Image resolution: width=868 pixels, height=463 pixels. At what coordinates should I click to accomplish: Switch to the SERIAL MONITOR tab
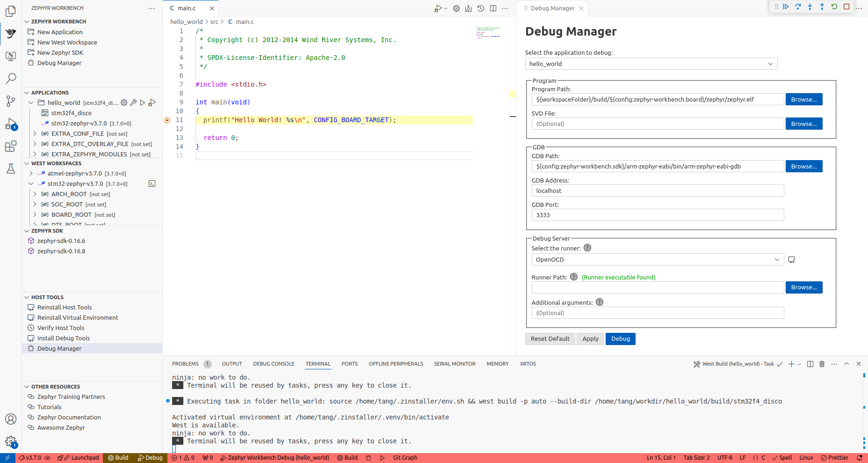click(455, 364)
